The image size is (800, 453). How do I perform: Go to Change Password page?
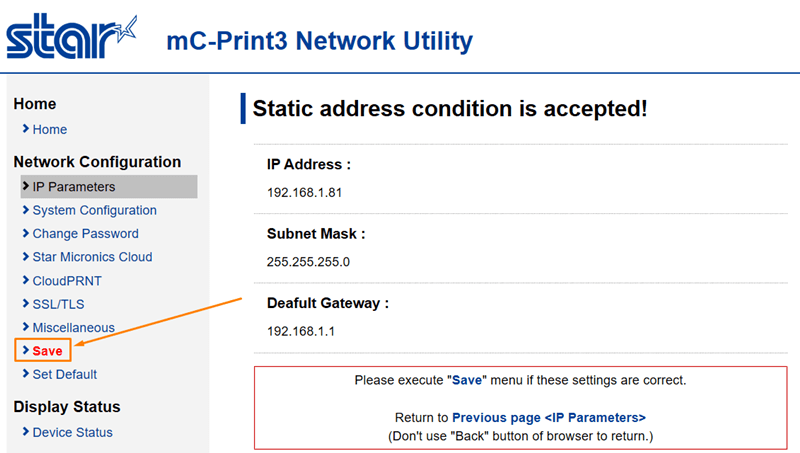click(85, 233)
